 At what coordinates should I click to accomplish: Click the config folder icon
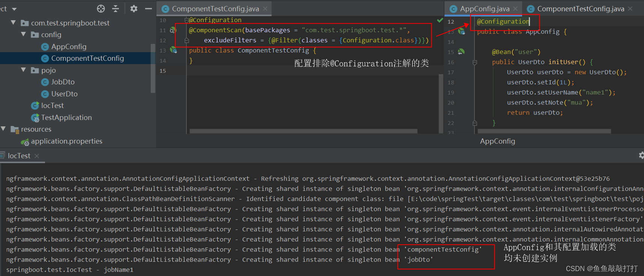coord(35,34)
